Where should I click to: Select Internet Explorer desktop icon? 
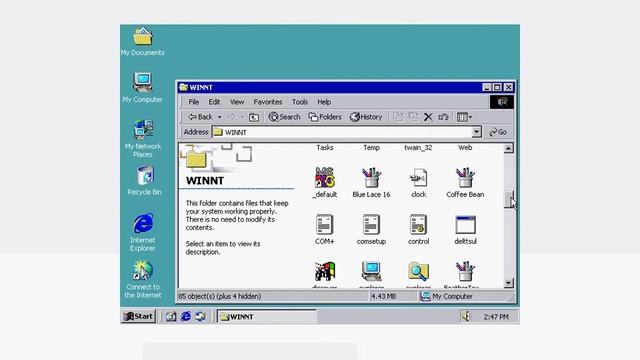143,224
